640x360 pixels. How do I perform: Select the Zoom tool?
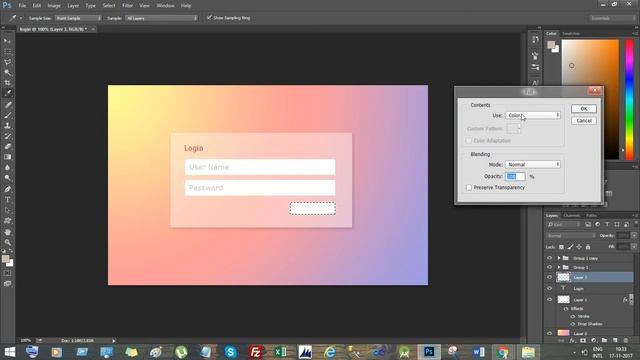coord(7,243)
